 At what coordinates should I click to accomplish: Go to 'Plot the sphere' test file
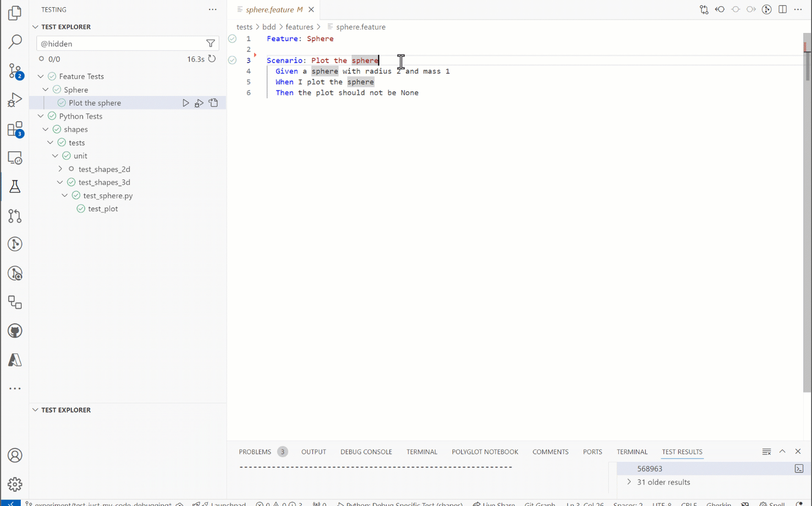coord(213,103)
